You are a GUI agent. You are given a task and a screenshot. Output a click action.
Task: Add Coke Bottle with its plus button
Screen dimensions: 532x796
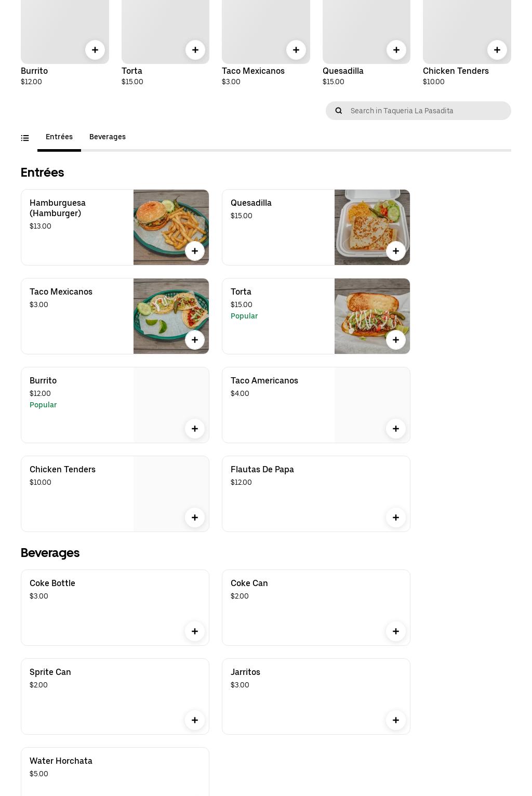tap(195, 631)
